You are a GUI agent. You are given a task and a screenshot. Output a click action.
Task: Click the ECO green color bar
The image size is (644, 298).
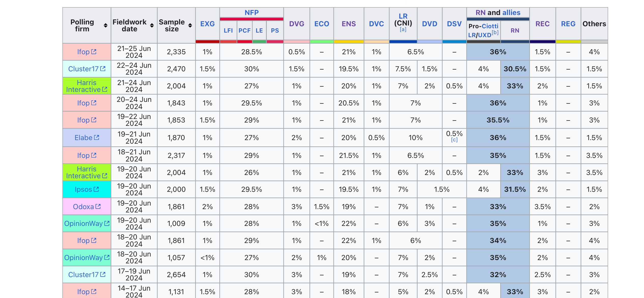(321, 42)
